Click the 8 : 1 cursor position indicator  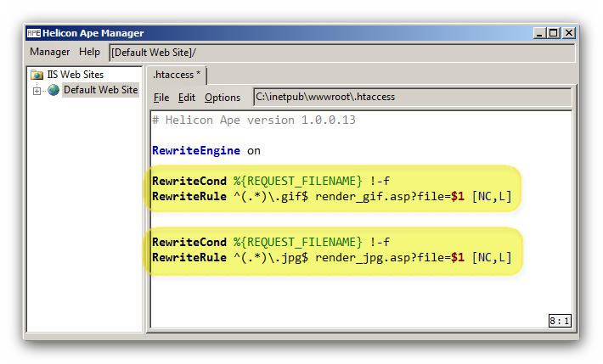point(560,321)
